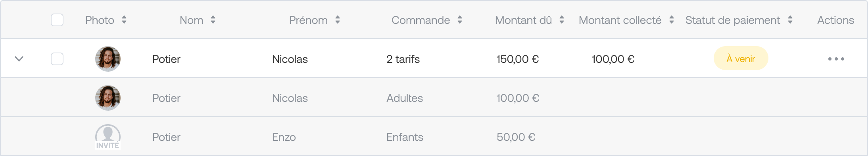Check the Potier Nicolas row checkbox
The height and width of the screenshot is (156, 868).
click(57, 59)
